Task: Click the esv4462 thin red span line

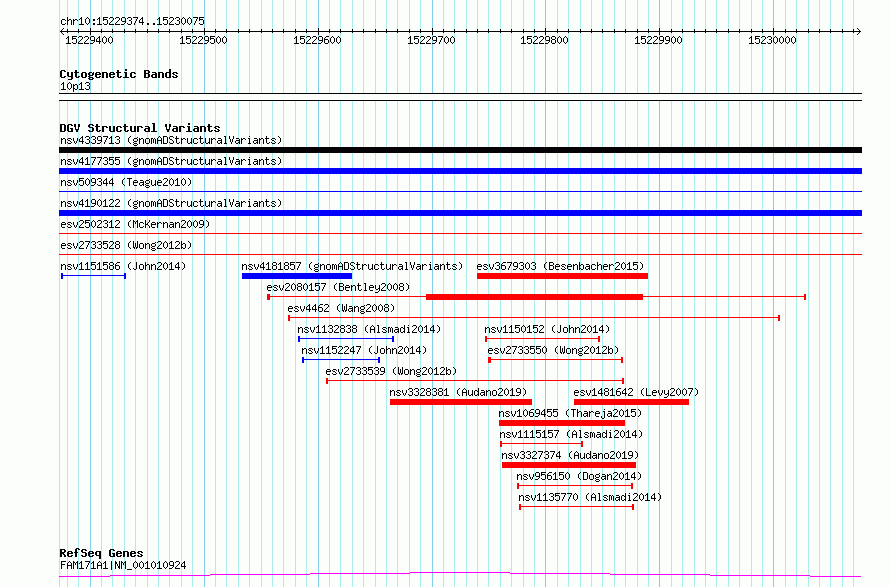Action: point(534,318)
